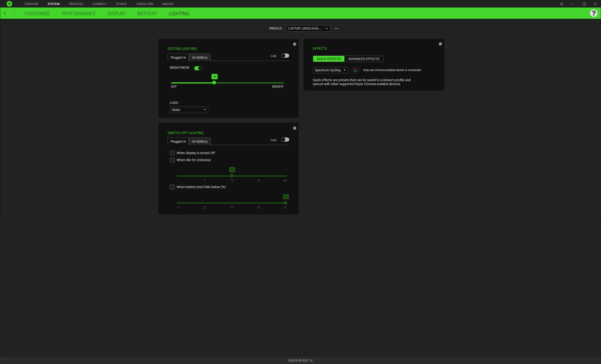Expand the Logo Static dropdown
Image resolution: width=601 pixels, height=364 pixels.
pyautogui.click(x=189, y=110)
